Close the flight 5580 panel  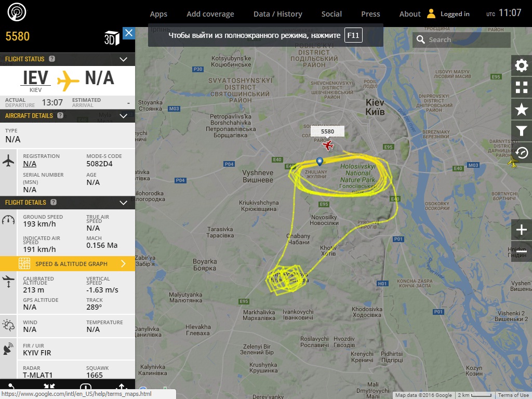point(129,33)
